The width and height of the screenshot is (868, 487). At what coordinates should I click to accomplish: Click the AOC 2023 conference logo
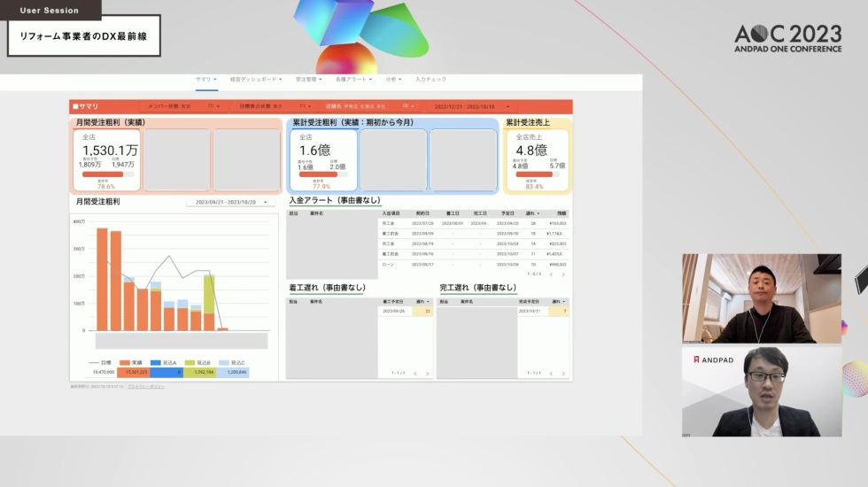(x=787, y=38)
